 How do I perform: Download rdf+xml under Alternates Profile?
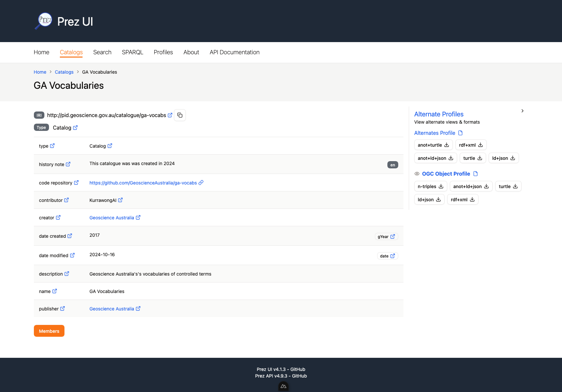click(471, 145)
